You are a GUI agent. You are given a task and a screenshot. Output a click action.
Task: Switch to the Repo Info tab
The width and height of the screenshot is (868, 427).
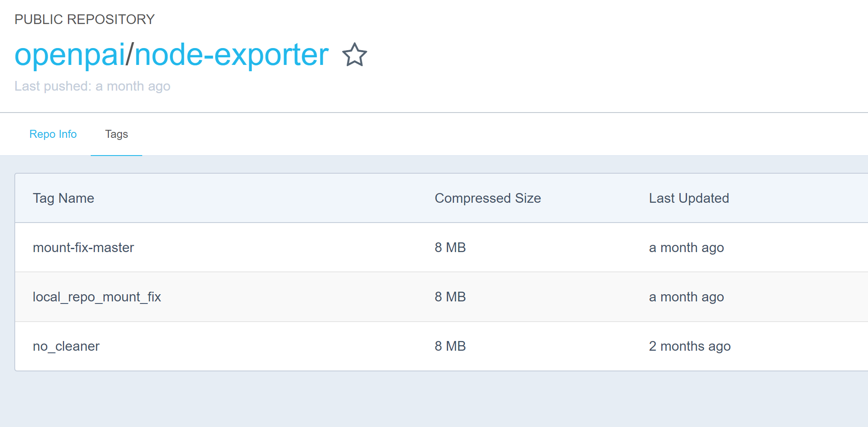(x=53, y=134)
